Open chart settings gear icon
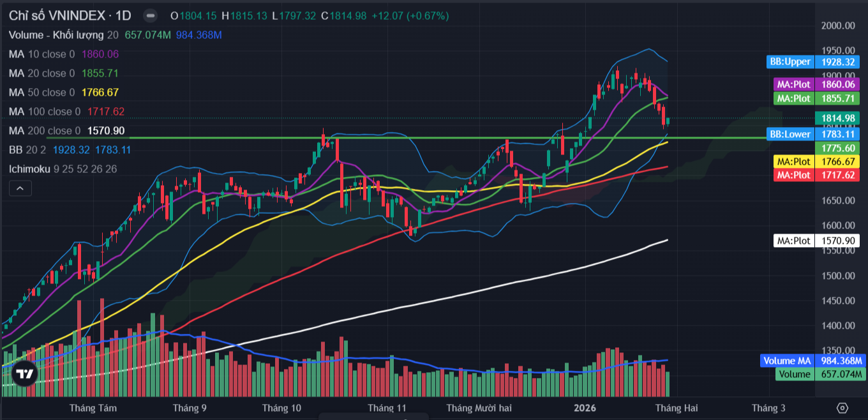 pos(842,408)
